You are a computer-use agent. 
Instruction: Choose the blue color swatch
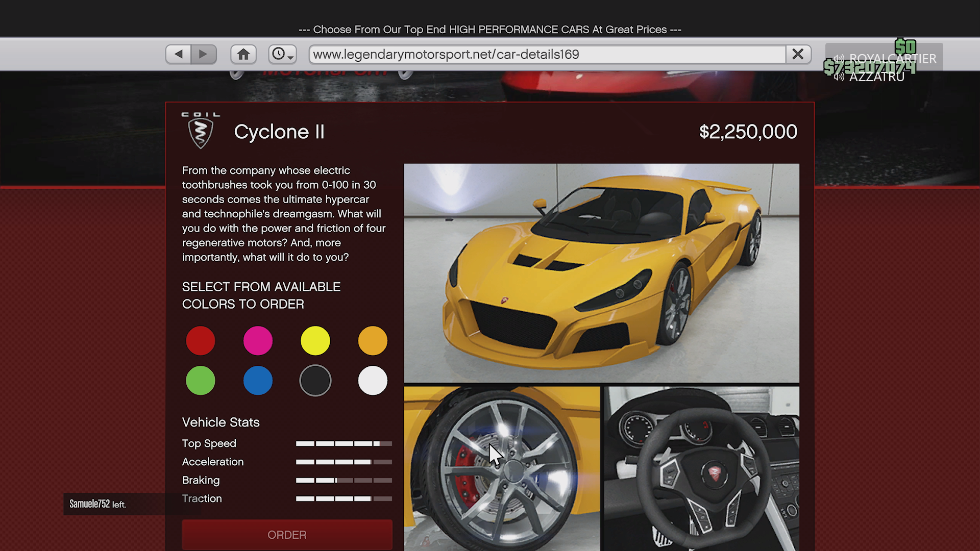pyautogui.click(x=258, y=381)
